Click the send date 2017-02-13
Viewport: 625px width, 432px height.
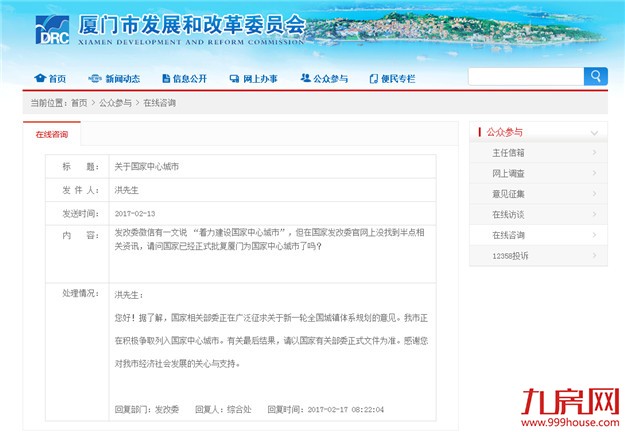click(x=135, y=214)
